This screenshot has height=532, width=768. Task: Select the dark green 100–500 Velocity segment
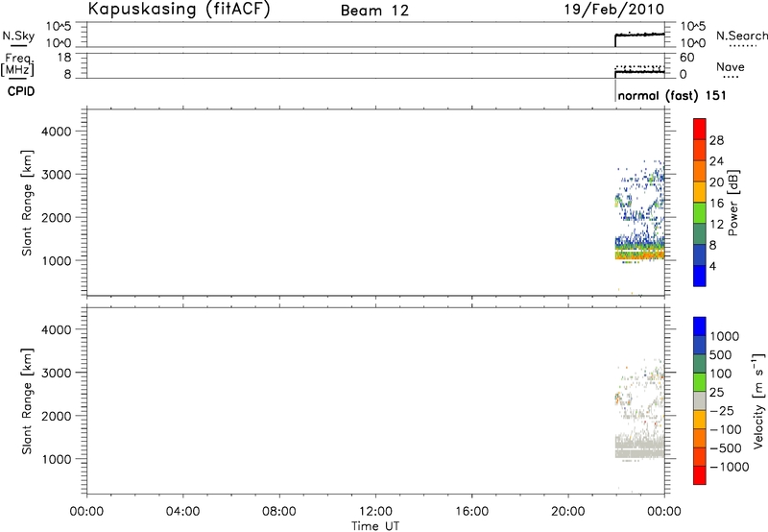pyautogui.click(x=700, y=364)
